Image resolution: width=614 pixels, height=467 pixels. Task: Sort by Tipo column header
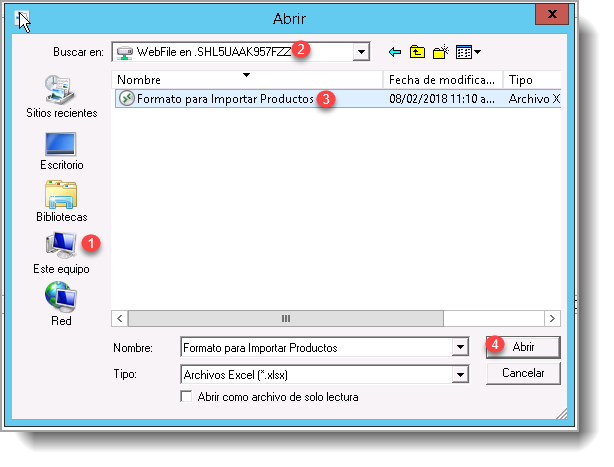click(x=532, y=79)
